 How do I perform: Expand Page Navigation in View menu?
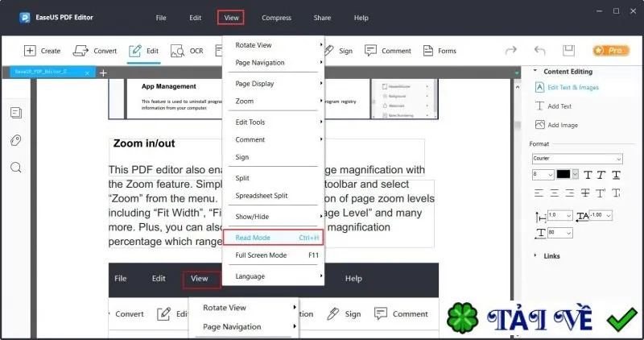(274, 63)
